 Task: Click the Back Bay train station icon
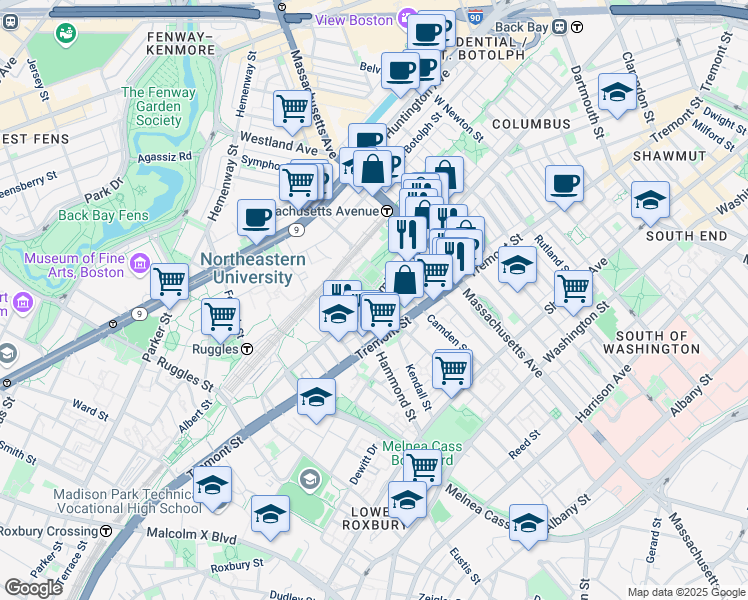(x=559, y=27)
